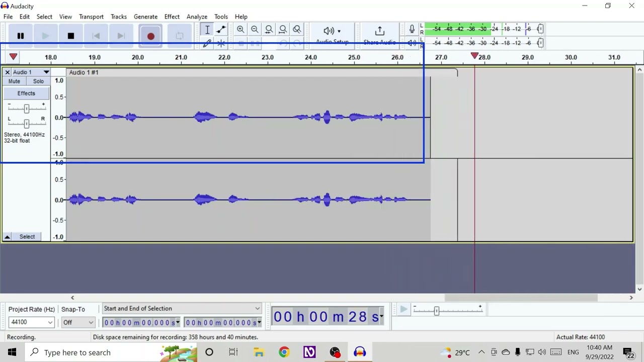Open Start and End of Selection dropdown

182,309
